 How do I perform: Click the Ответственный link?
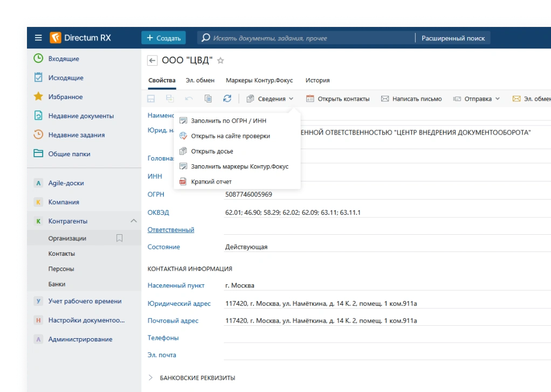[x=171, y=230]
